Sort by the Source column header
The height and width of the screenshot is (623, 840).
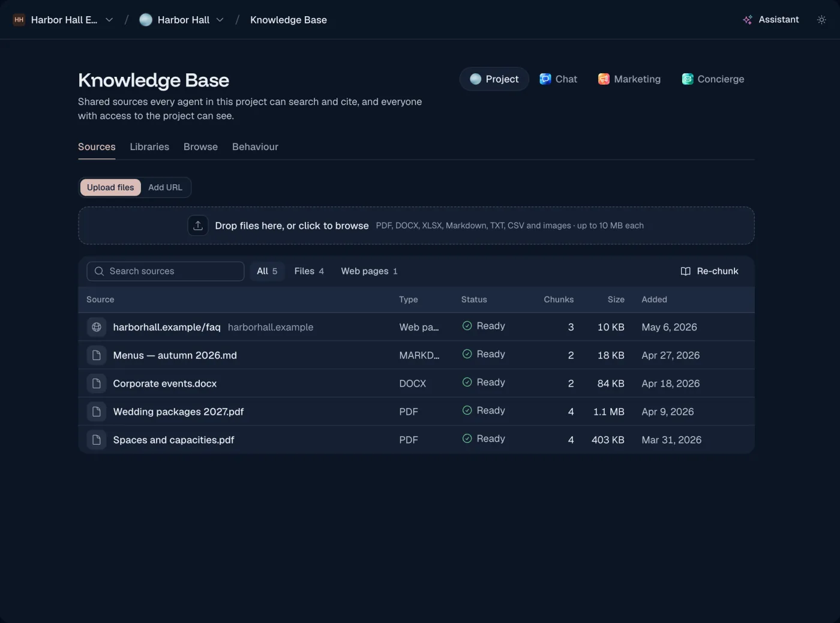tap(100, 299)
